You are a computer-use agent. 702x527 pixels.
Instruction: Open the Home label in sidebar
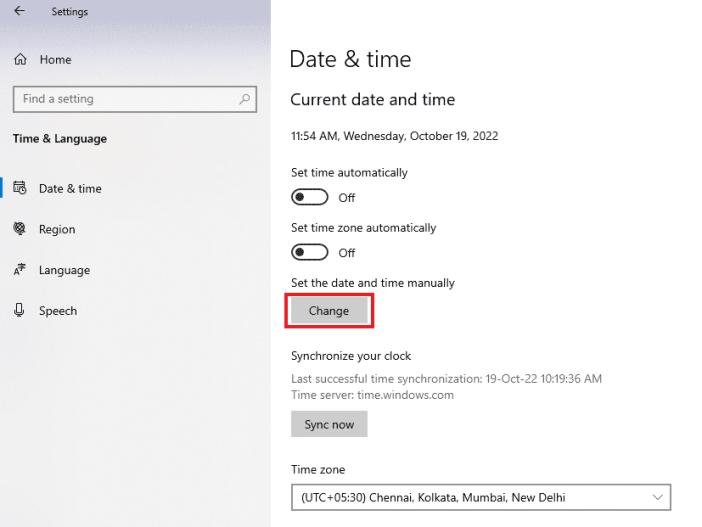(56, 60)
